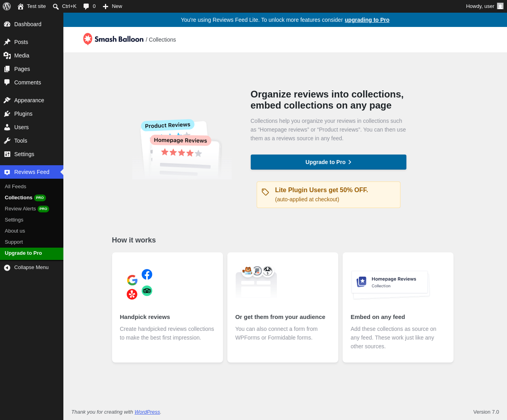Click the Homepage Reviews collection thumbnail

point(390,284)
